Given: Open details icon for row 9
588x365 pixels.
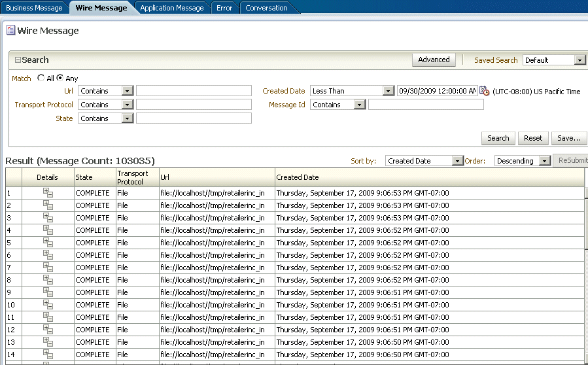Looking at the screenshot, I should 48,292.
